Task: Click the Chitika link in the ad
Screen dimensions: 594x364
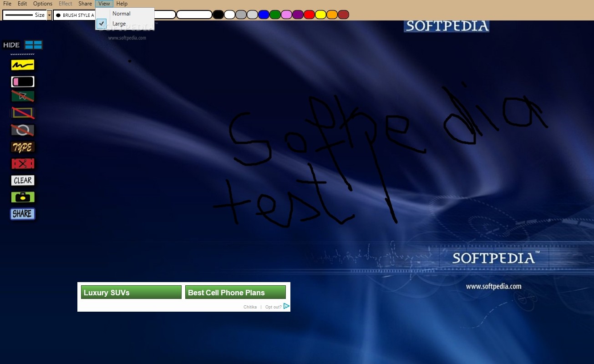Action: (250, 307)
